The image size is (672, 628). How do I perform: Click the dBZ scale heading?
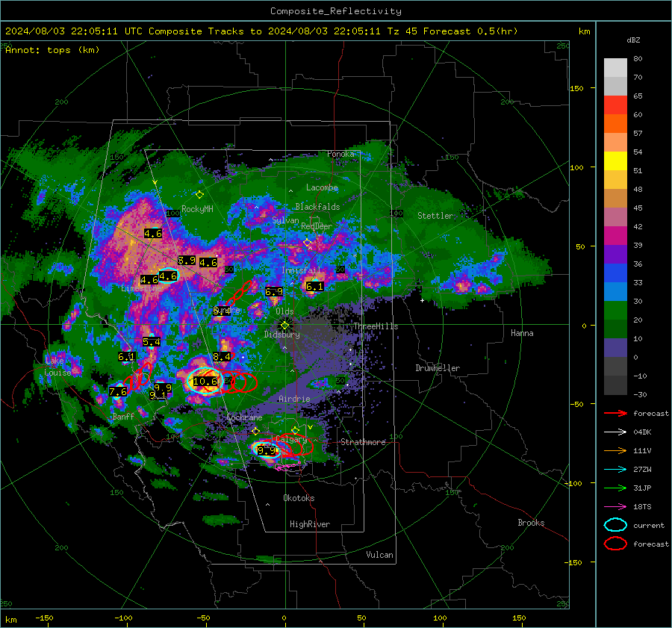pyautogui.click(x=633, y=40)
